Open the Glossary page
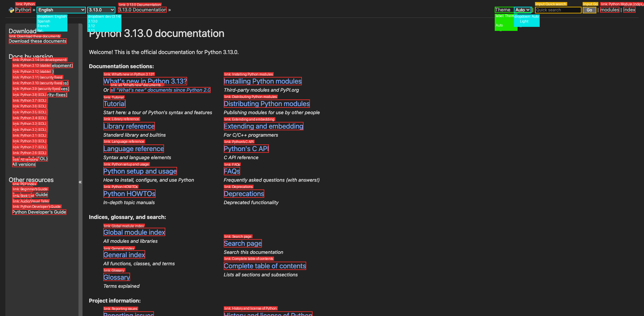The width and height of the screenshot is (644, 316). (116, 277)
